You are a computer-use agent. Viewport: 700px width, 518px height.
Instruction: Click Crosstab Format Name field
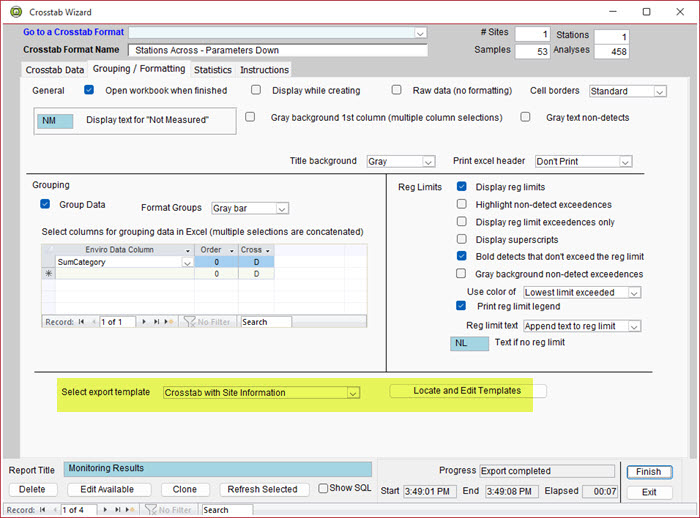click(x=278, y=50)
